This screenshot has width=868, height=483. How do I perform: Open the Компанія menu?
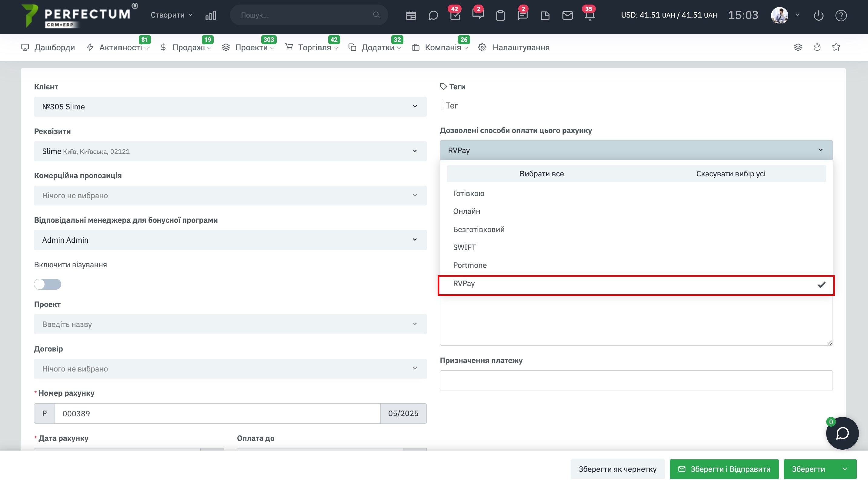(x=440, y=48)
